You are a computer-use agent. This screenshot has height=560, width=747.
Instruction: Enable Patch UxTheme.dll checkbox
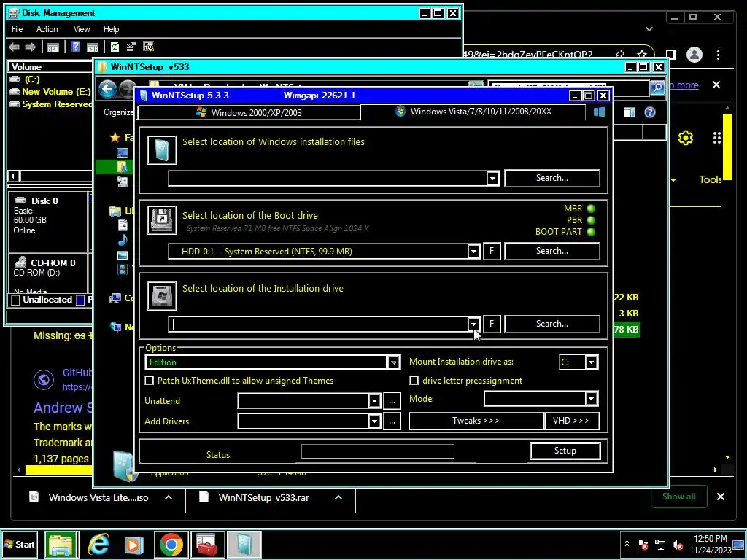tap(149, 381)
